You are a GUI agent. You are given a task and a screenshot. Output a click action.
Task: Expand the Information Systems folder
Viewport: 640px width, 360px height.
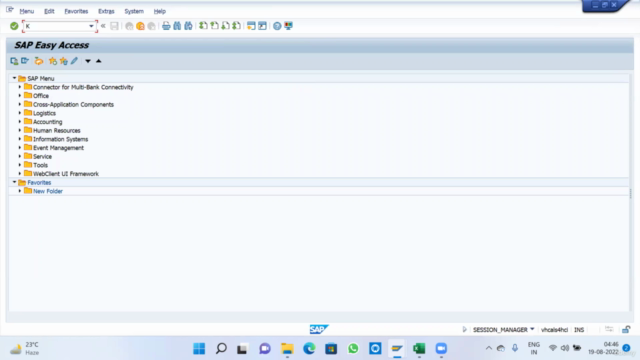coord(20,139)
